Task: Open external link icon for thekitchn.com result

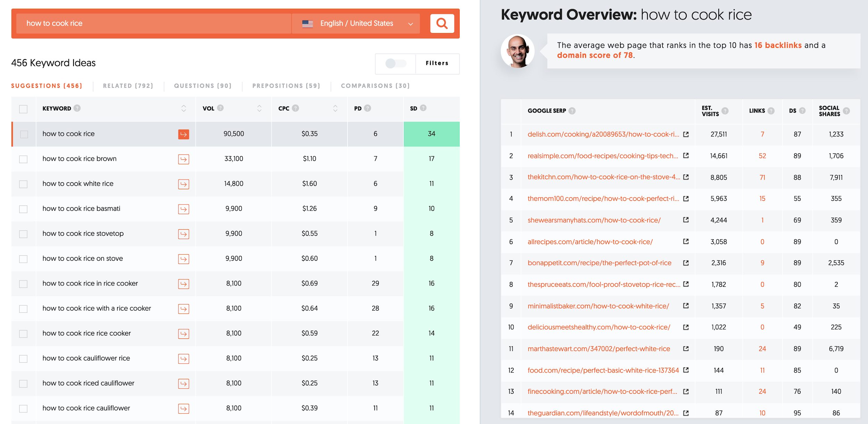Action: [x=686, y=177]
